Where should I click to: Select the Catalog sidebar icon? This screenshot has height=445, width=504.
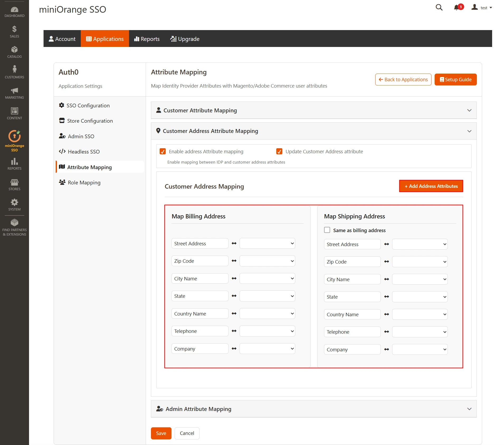pos(14,52)
